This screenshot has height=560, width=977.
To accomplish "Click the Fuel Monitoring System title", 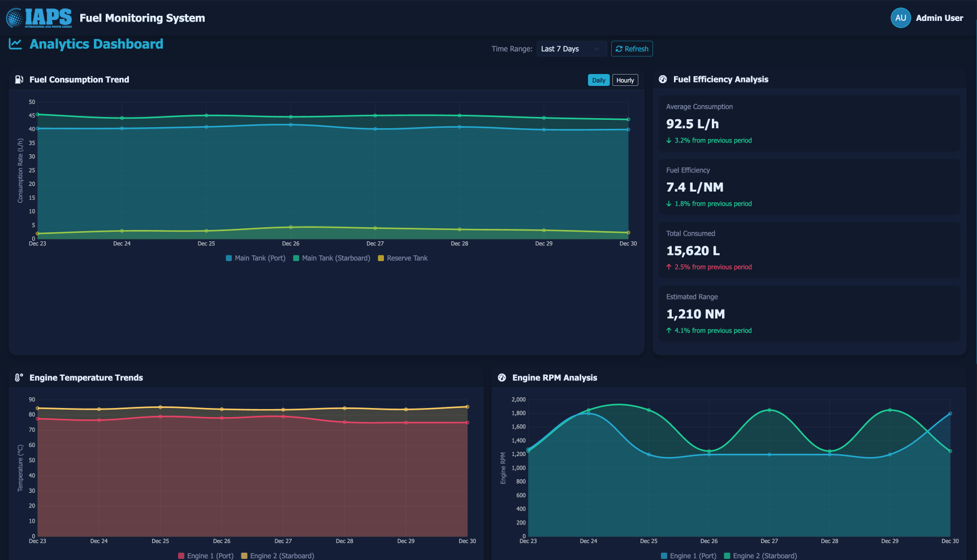I will click(x=142, y=18).
